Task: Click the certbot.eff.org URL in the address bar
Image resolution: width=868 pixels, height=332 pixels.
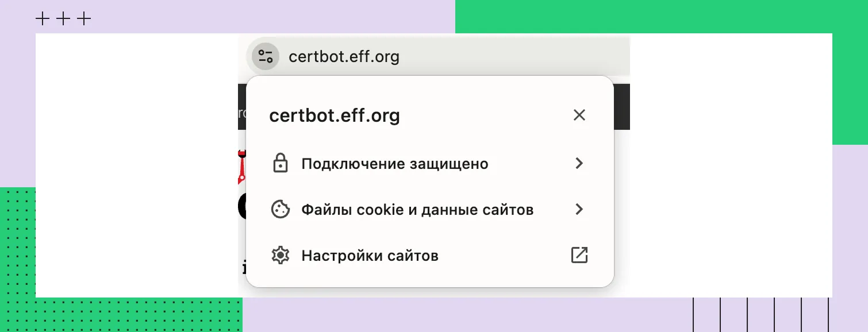Action: pyautogui.click(x=344, y=56)
